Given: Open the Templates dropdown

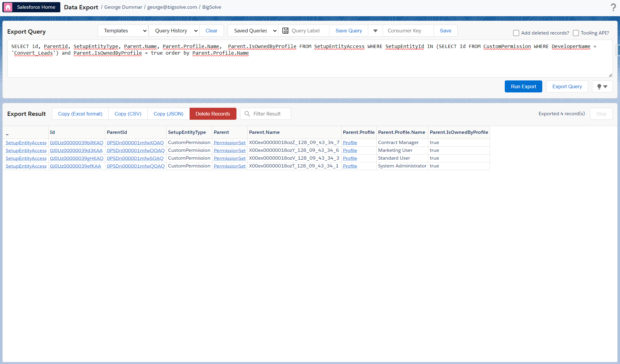Looking at the screenshot, I should click(123, 31).
